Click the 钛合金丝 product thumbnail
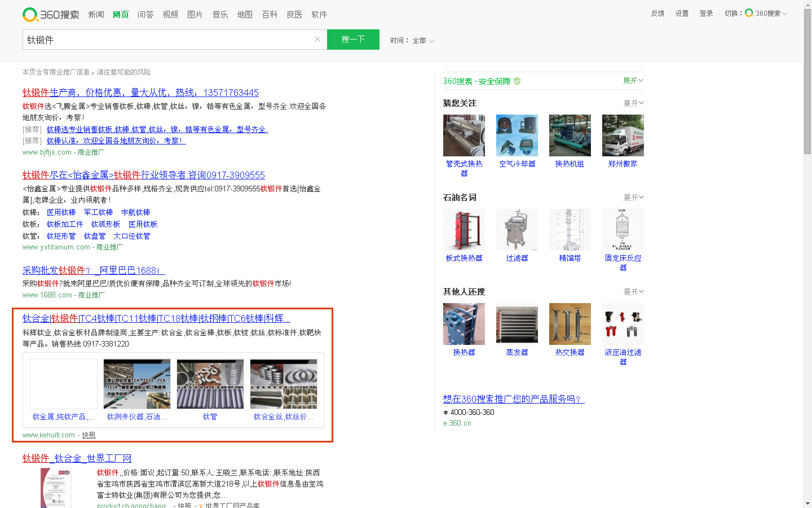 [x=284, y=384]
